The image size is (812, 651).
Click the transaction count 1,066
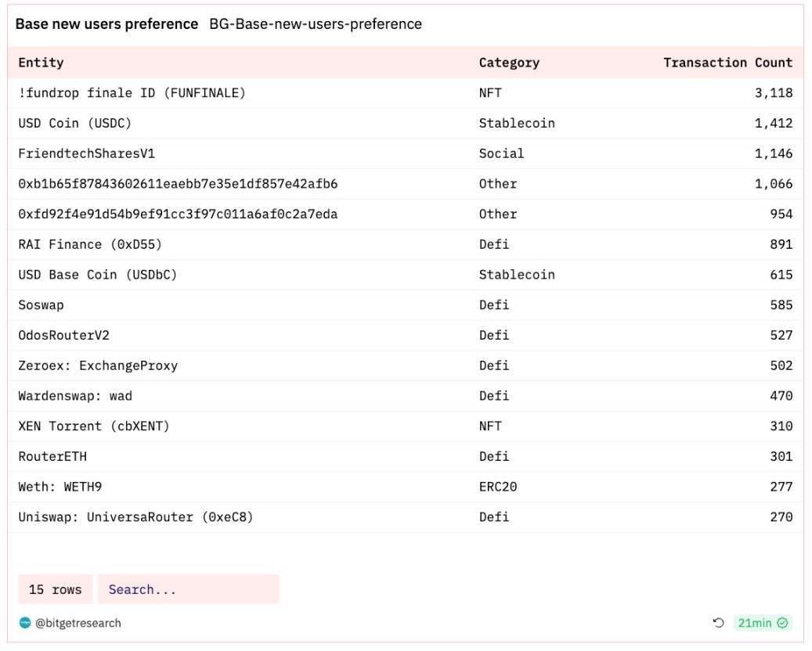click(774, 184)
